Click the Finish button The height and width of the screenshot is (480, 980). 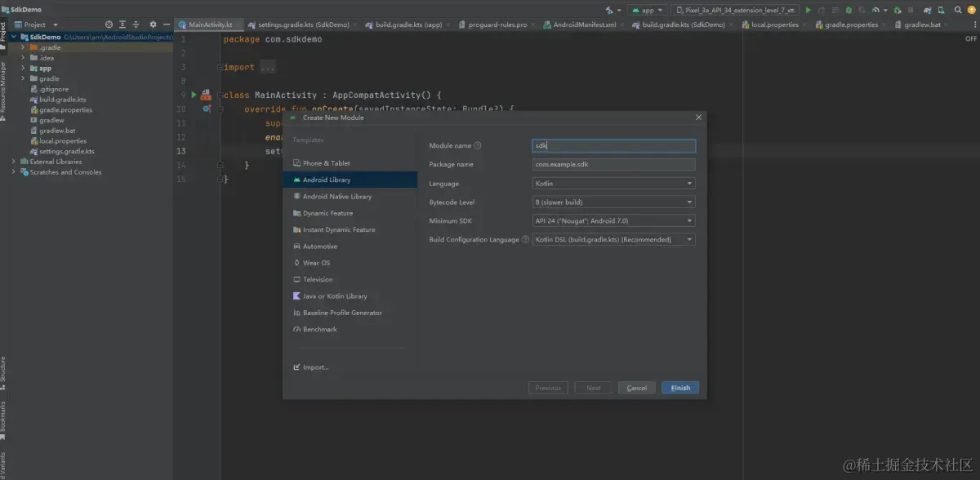point(680,388)
